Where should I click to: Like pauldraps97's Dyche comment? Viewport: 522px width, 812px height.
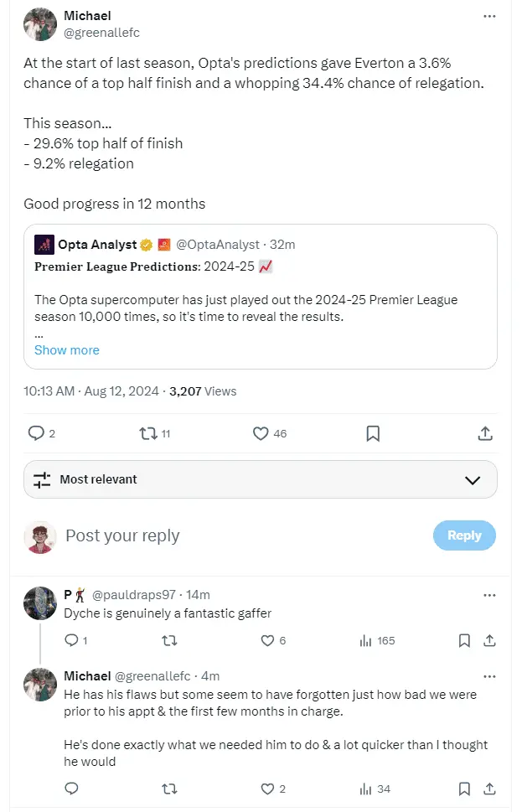[268, 641]
